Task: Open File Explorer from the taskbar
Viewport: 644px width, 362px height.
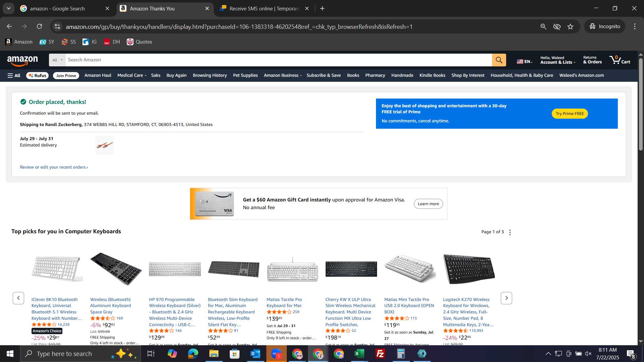Action: (214, 354)
